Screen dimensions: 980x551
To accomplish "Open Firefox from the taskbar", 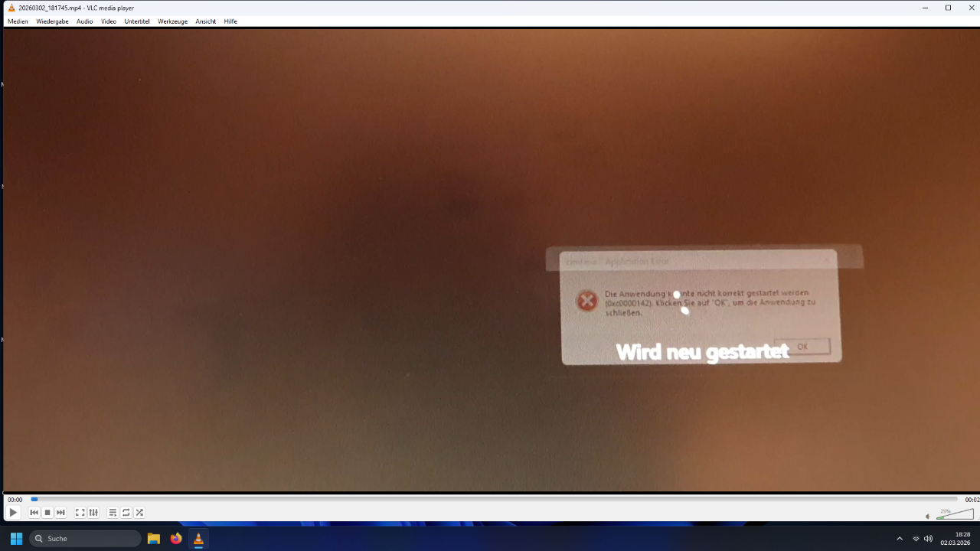I will click(x=176, y=539).
